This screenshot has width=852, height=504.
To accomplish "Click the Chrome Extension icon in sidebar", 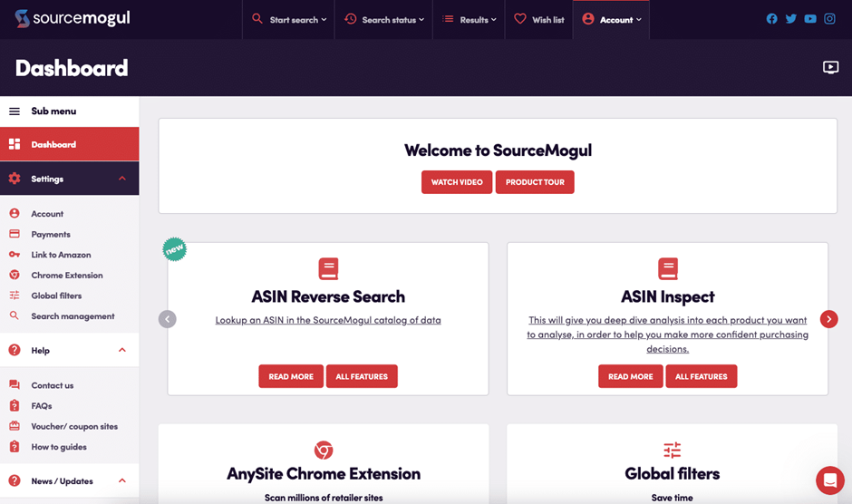I will point(15,275).
